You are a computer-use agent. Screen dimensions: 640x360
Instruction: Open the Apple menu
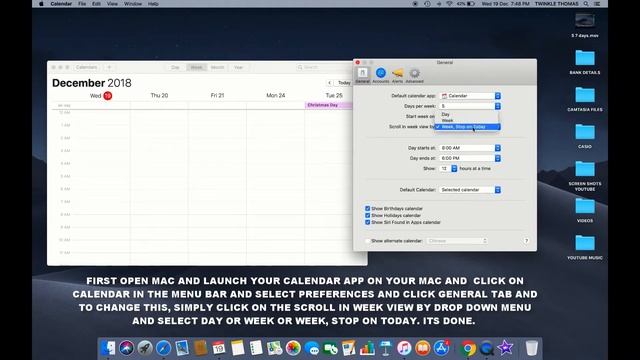41,4
